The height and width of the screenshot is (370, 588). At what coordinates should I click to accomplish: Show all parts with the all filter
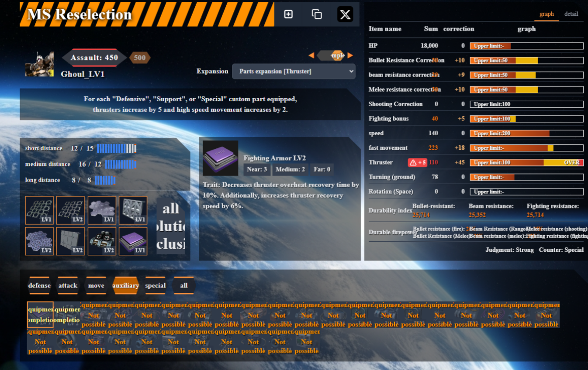click(x=183, y=286)
